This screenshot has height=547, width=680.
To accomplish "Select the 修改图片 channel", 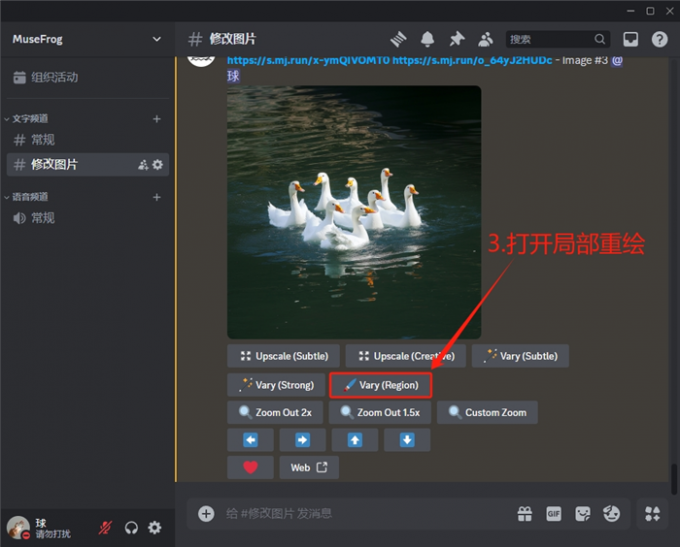I will (x=87, y=164).
